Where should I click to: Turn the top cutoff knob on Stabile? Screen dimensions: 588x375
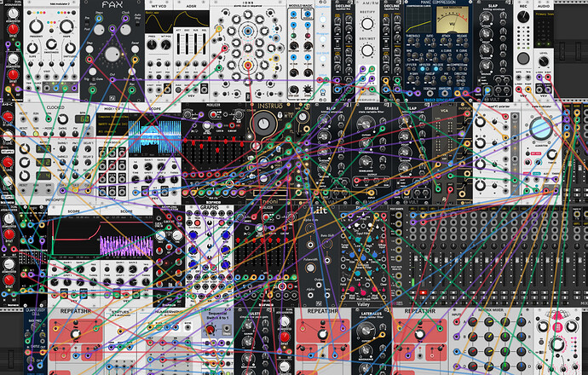366,124
